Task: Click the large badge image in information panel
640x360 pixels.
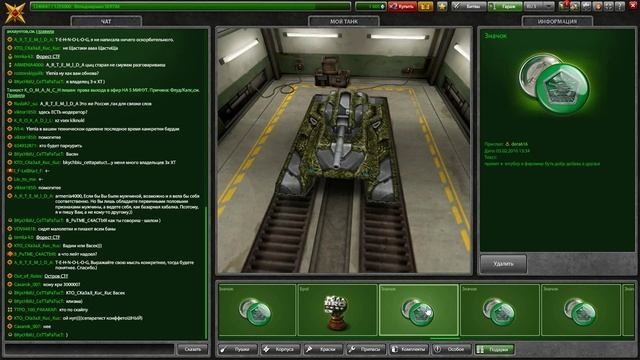Action: (554, 84)
